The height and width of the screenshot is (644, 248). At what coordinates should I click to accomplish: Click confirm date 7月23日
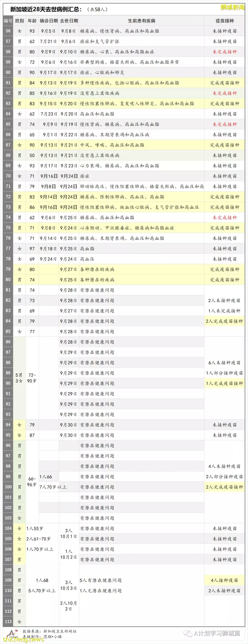pos(49,114)
